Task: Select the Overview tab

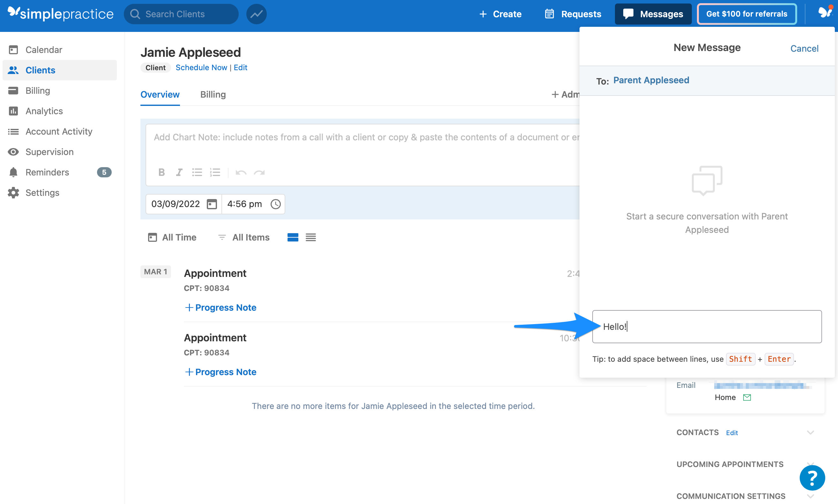Action: click(x=160, y=94)
